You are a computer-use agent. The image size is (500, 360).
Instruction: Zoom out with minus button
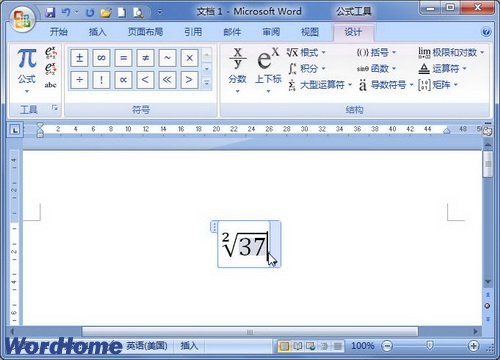tap(387, 346)
